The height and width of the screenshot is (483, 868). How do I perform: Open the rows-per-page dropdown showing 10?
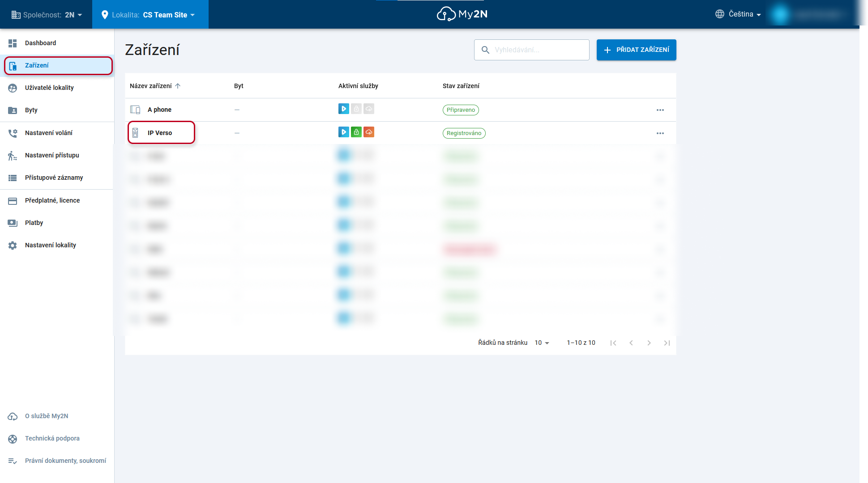[x=542, y=343]
